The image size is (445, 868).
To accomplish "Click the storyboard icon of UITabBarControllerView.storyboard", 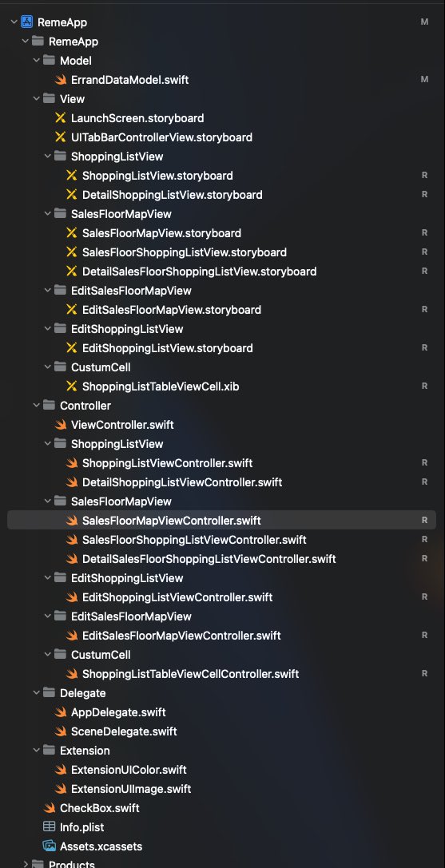I will point(61,137).
